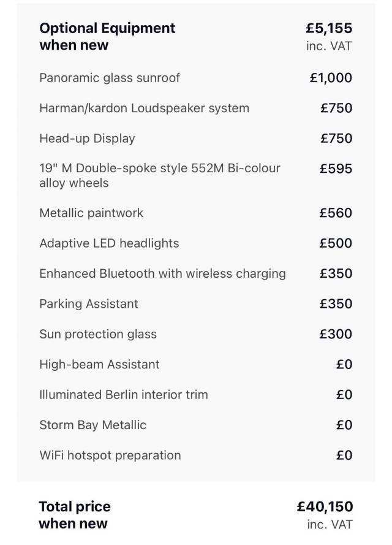392x545 pixels.
Task: Select the Total price when new label
Action: point(75,515)
